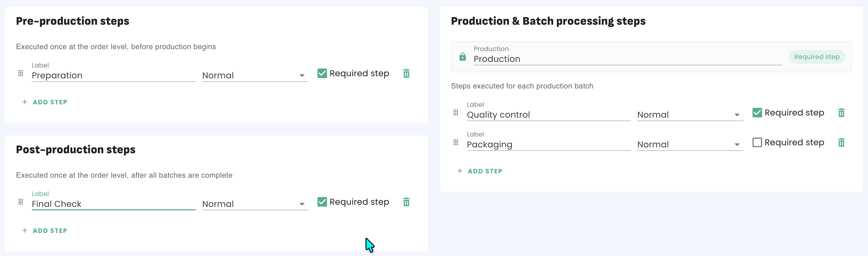Delete the Preparation step via trash icon
Image resolution: width=868 pixels, height=256 pixels.
coord(406,74)
